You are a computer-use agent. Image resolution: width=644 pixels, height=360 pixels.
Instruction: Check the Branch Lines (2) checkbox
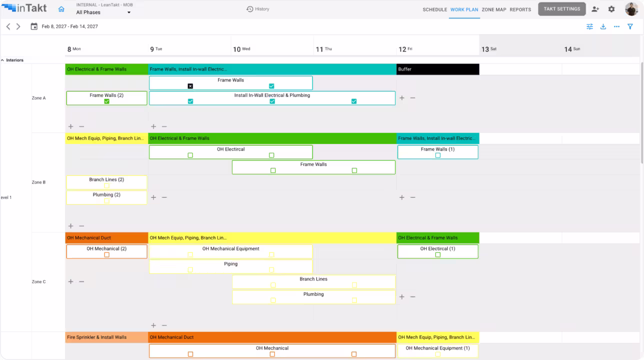[106, 186]
